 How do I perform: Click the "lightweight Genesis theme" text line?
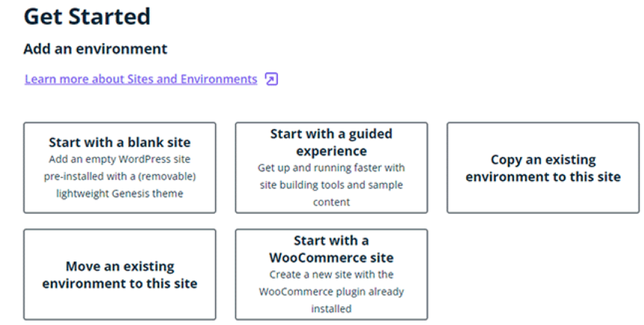[x=120, y=194]
